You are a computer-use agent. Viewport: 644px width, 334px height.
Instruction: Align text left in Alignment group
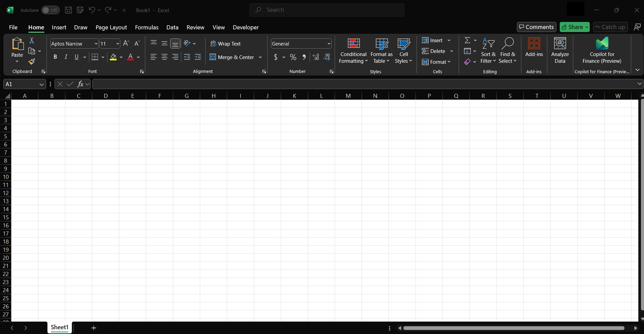pyautogui.click(x=154, y=57)
